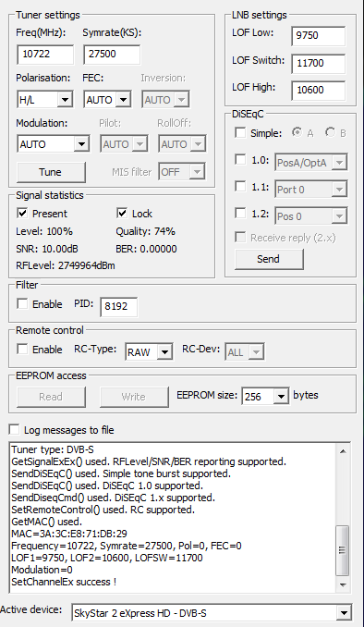The width and height of the screenshot is (364, 627).
Task: Click the PosA/OptA DiSEqC 1.0 dropdown
Action: tap(310, 163)
